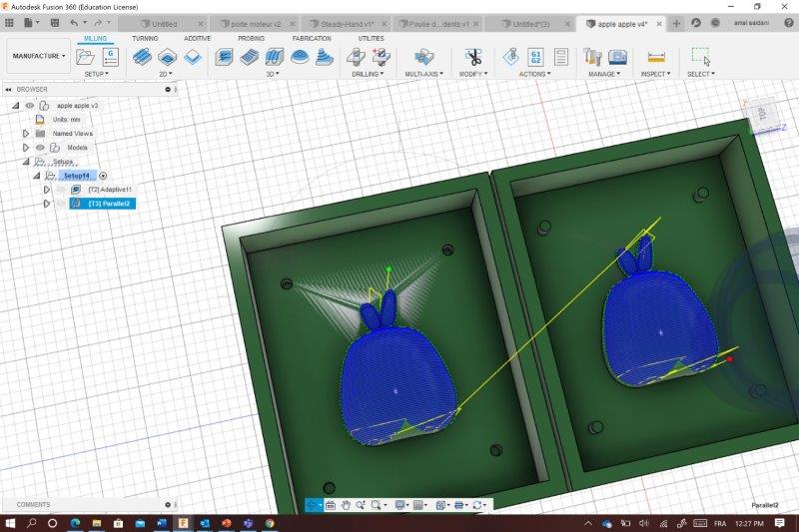Viewport: 799px width, 532px height.
Task: Click the Select window-selection icon
Action: (701, 57)
